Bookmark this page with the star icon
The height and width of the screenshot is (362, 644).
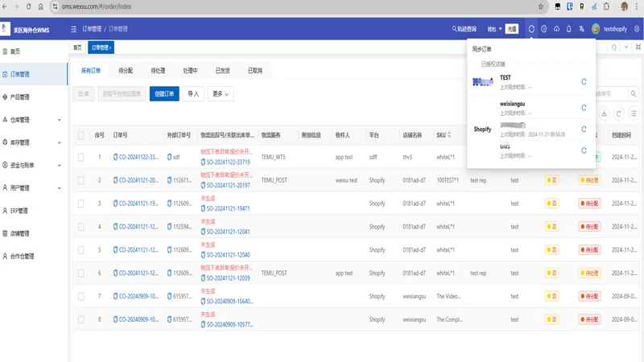coord(540,6)
